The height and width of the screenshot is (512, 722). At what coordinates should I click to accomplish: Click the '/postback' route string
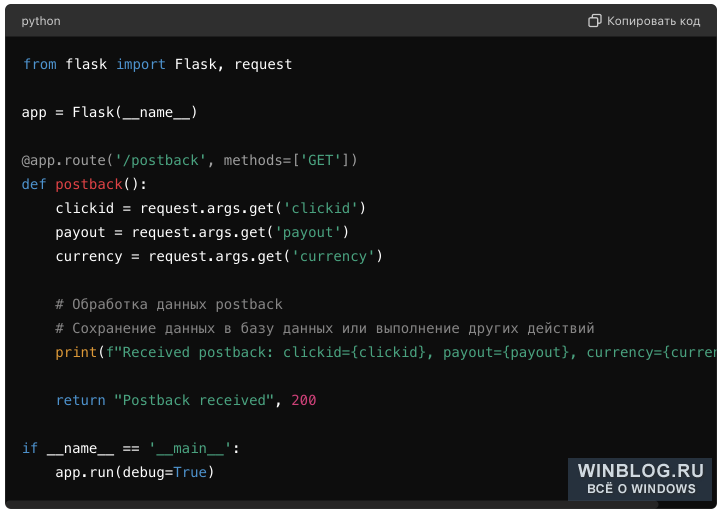pyautogui.click(x=160, y=160)
